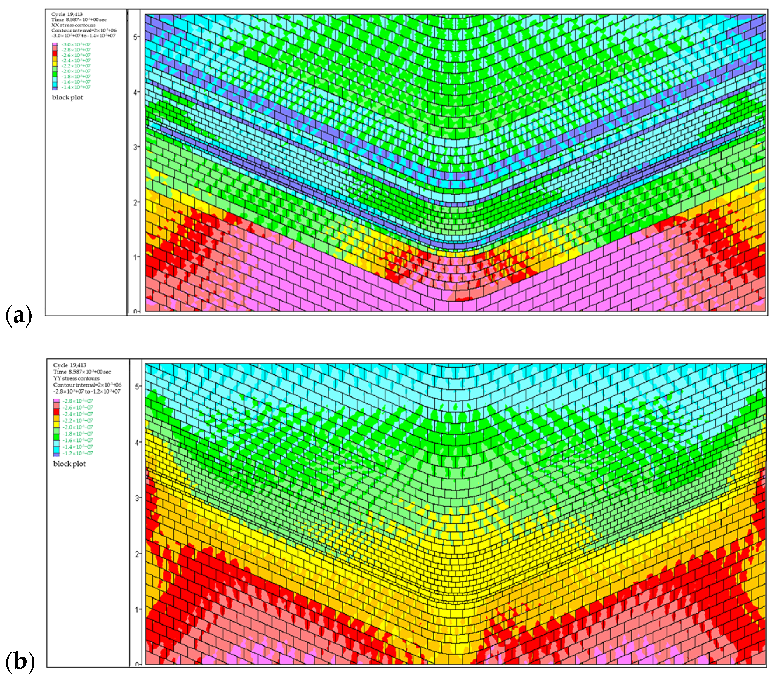Click the red swatch in XX stress legend
This screenshot has width=784, height=686.
click(x=55, y=53)
